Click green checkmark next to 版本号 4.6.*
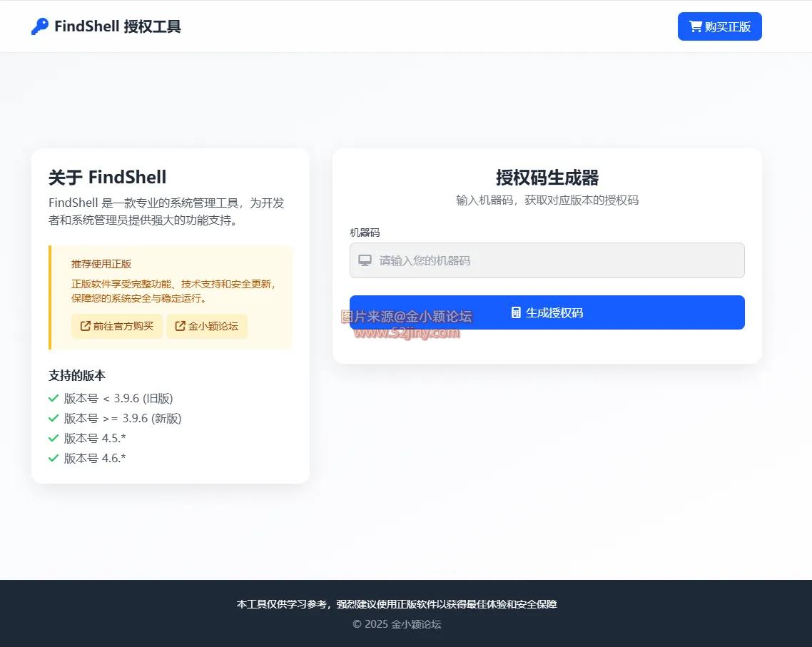The height and width of the screenshot is (647, 812). pyautogui.click(x=54, y=458)
